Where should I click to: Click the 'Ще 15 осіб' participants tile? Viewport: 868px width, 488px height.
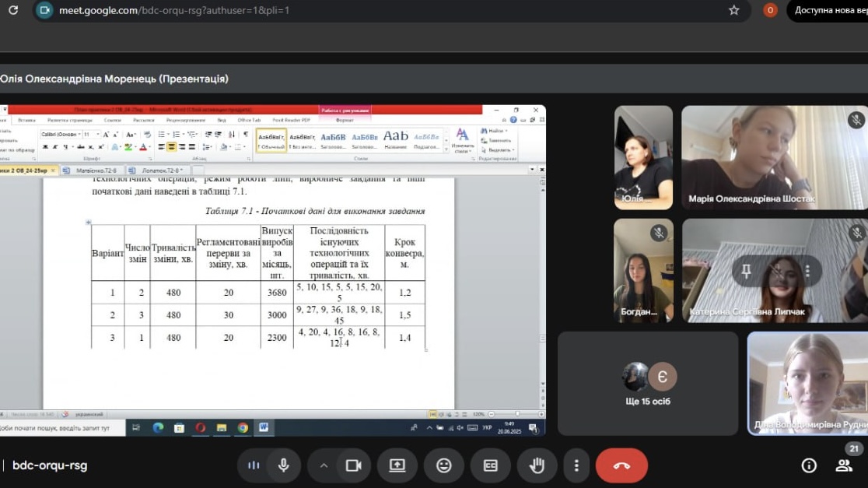pos(647,383)
